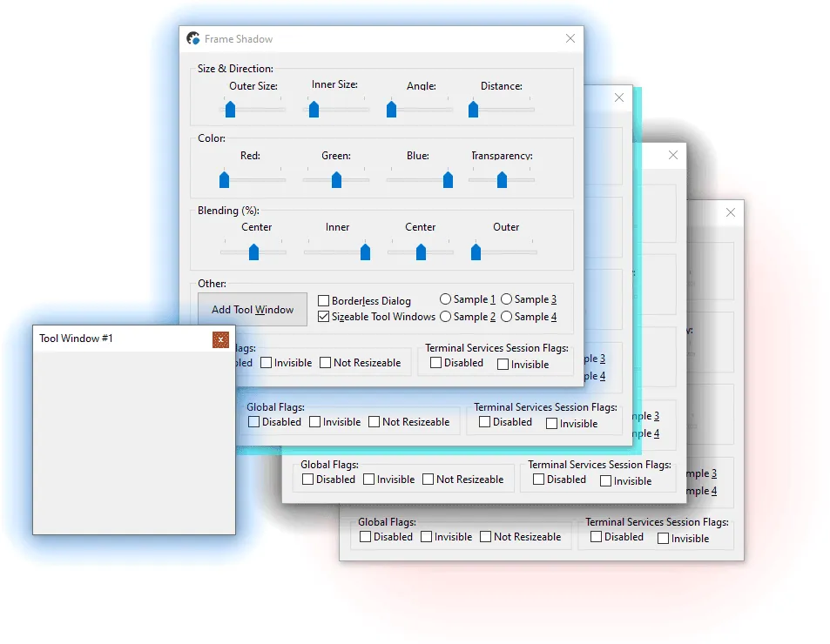Click the Add Tool Window button
This screenshot has width=830, height=644.
[x=253, y=310]
